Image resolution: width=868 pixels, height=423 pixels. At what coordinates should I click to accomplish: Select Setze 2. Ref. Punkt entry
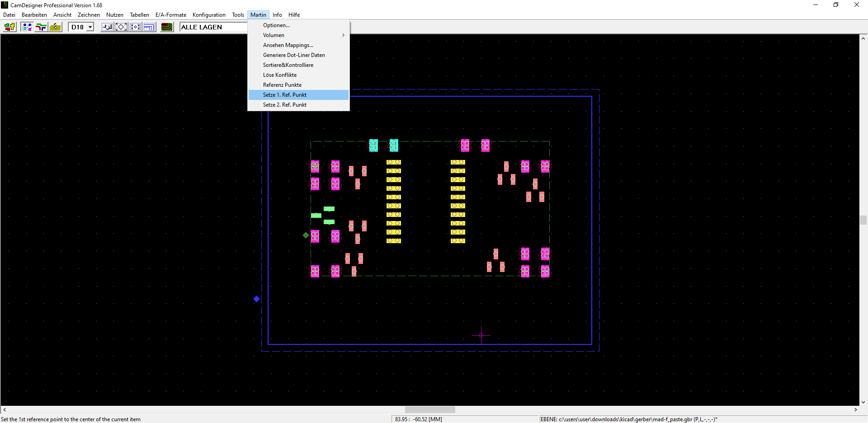pyautogui.click(x=285, y=105)
